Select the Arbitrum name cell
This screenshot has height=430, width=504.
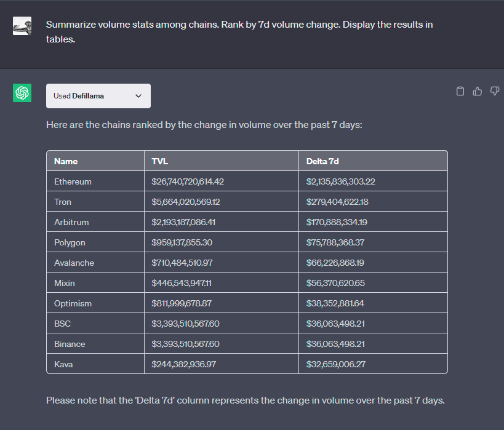[x=95, y=222]
